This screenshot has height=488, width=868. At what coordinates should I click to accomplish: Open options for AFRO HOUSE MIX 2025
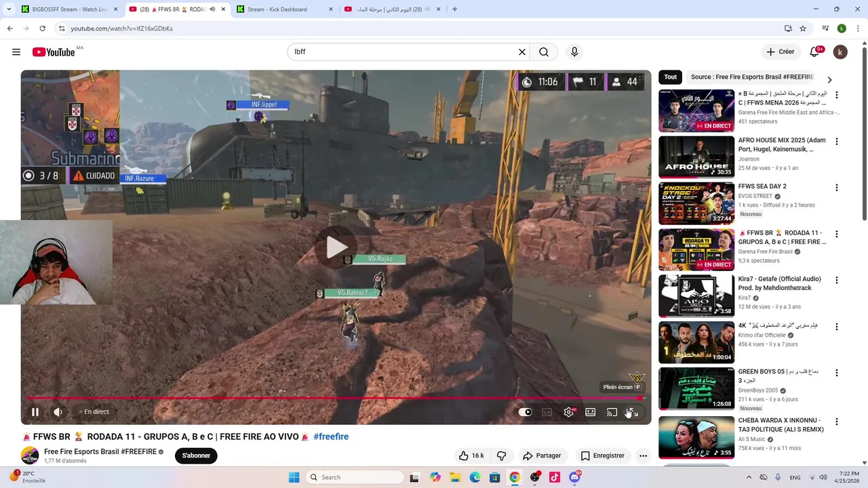[836, 142]
